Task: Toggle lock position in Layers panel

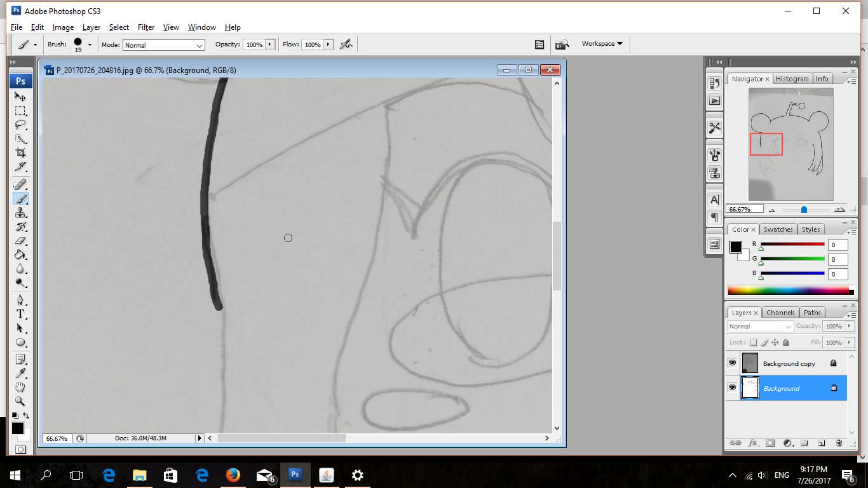Action: point(775,342)
